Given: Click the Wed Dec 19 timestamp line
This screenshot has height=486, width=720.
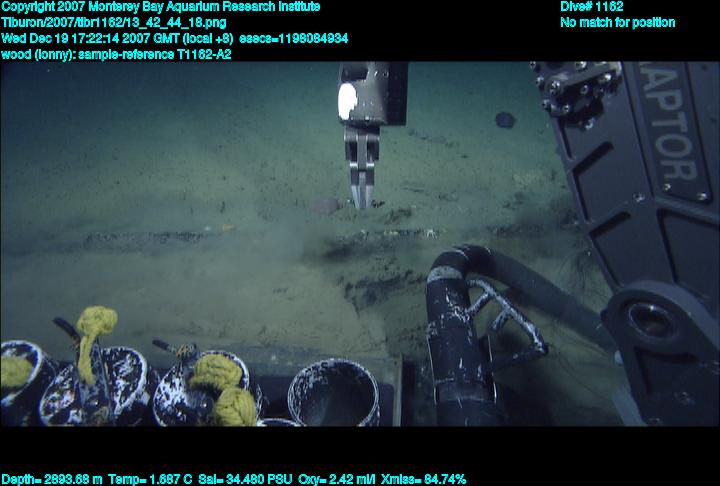Looking at the screenshot, I should [175, 39].
